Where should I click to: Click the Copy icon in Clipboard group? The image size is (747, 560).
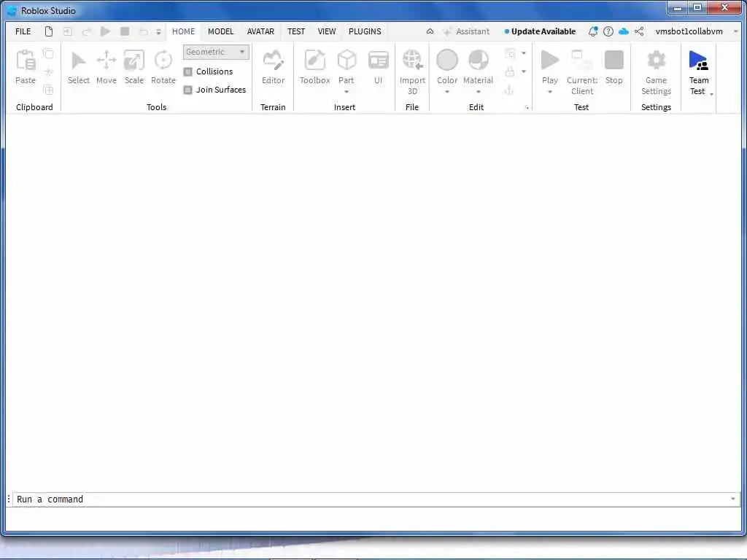pyautogui.click(x=48, y=53)
